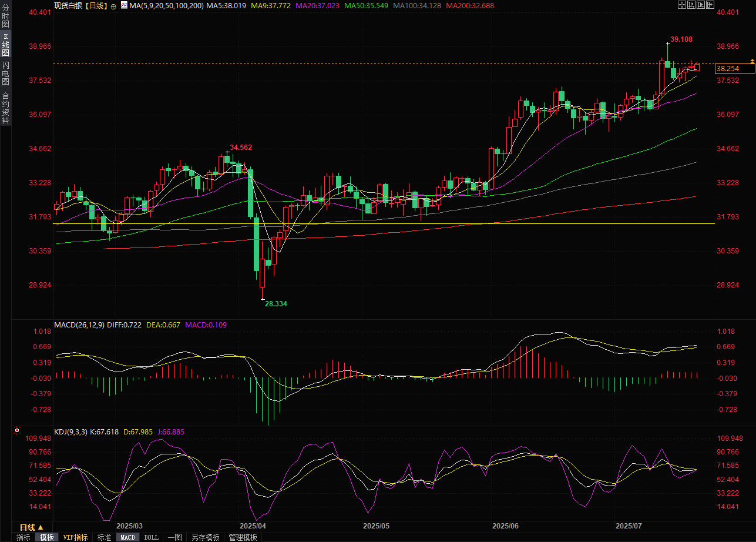
Task: Click the MA indicator chart icon
Action: point(123,5)
